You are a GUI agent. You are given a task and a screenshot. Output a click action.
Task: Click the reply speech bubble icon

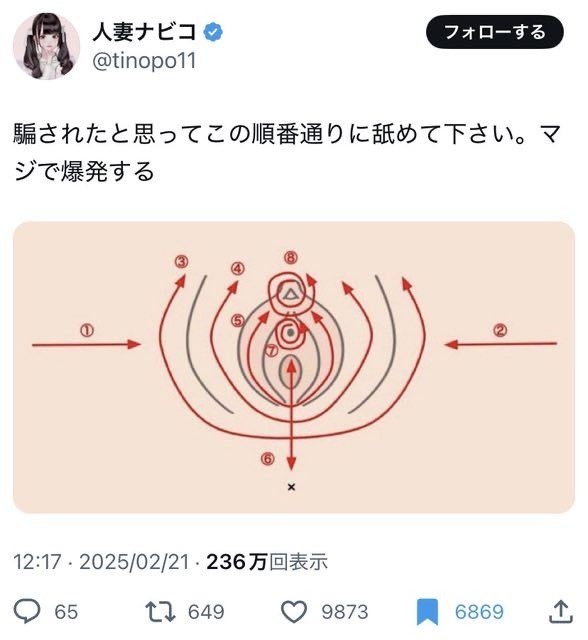pyautogui.click(x=27, y=611)
